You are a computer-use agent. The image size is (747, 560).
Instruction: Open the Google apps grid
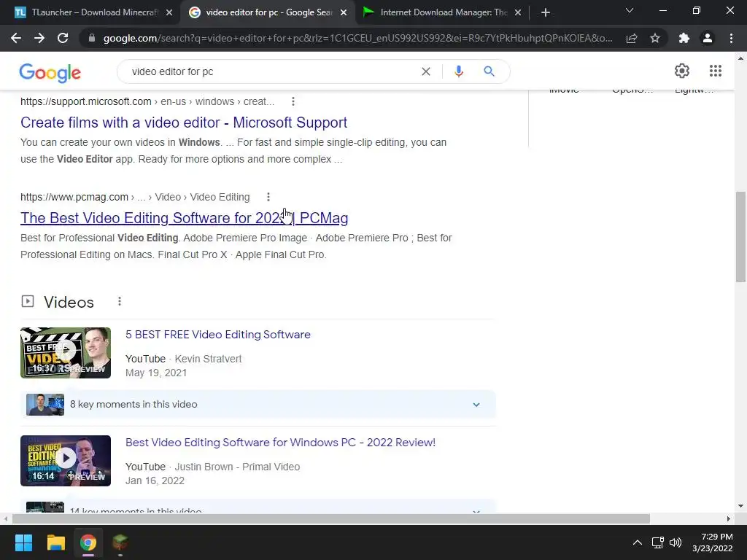716,71
